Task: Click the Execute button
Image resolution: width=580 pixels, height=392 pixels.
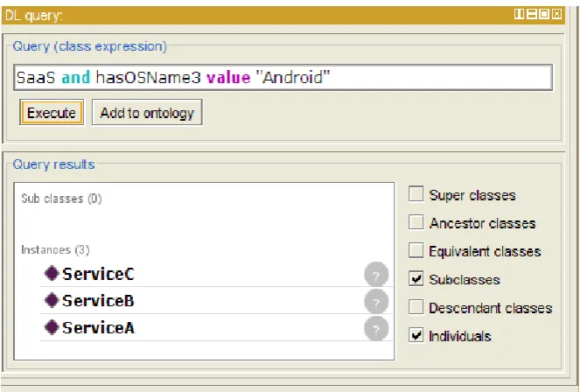Action: pyautogui.click(x=52, y=112)
